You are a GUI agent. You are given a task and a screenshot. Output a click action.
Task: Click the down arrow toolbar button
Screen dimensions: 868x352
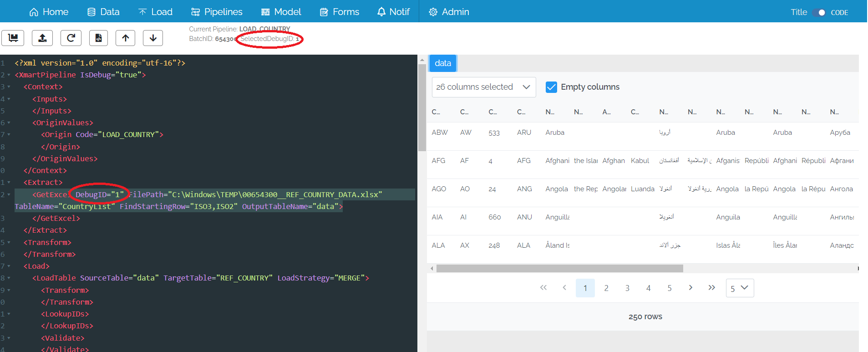(153, 38)
